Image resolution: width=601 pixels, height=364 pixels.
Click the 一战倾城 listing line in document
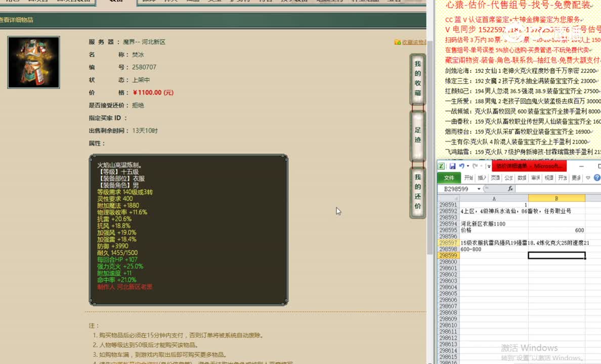point(523,111)
